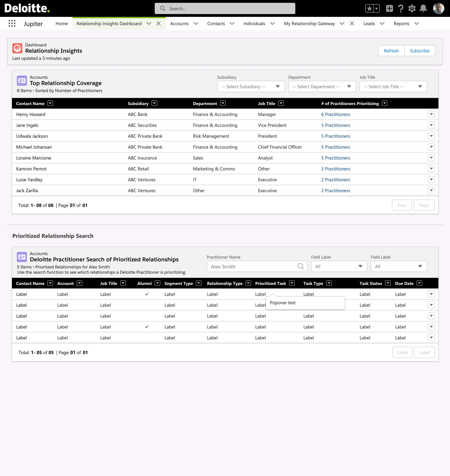Image resolution: width=450 pixels, height=476 pixels.
Task: Open Alumni column header menu
Action: (x=157, y=283)
